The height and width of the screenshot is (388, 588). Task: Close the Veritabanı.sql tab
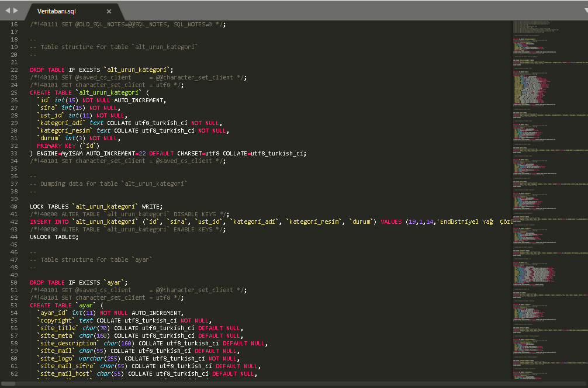109,11
